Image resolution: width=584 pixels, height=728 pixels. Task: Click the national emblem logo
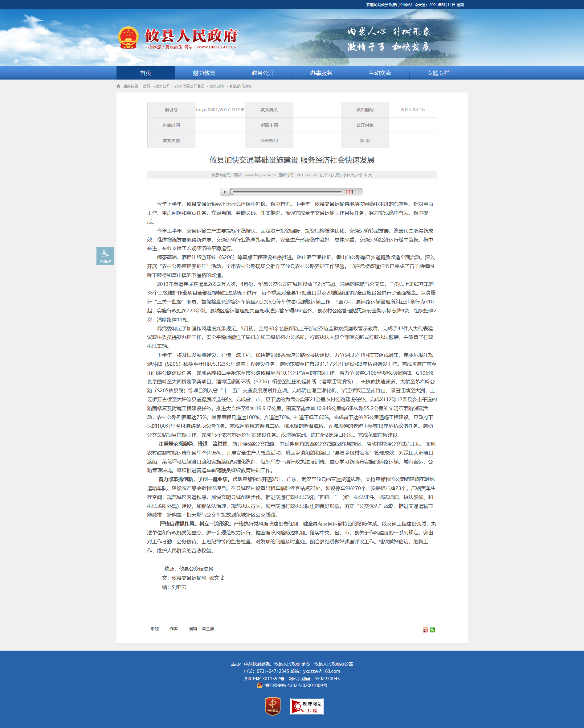point(128,38)
